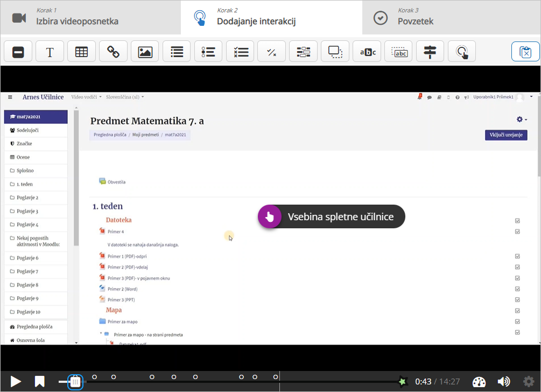Add a Navigation Hotspot interaction
The width and height of the screenshot is (541, 392).
(462, 51)
